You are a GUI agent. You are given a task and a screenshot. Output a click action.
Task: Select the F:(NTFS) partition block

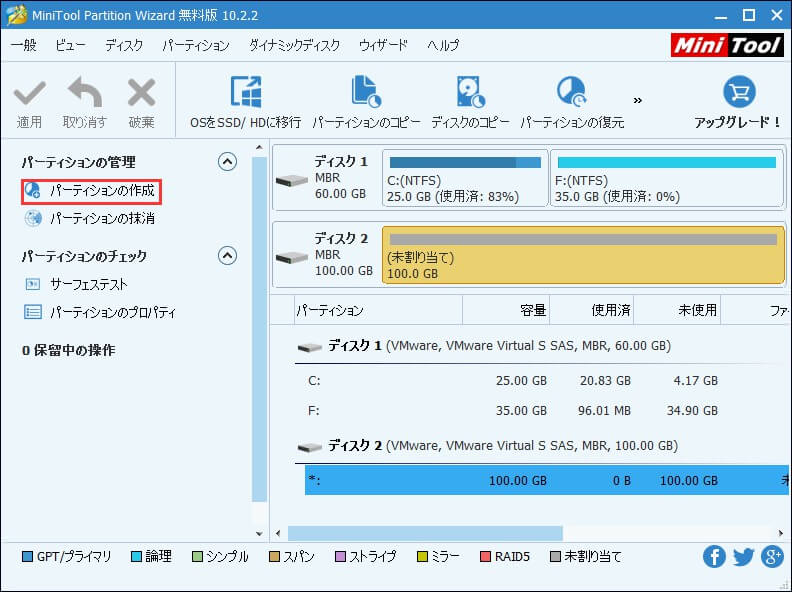[x=667, y=178]
